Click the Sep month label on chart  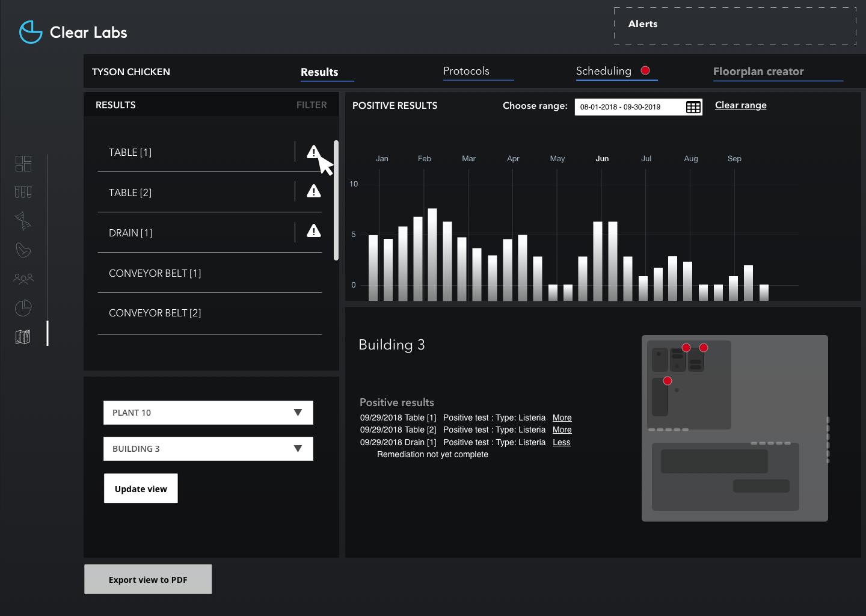734,159
